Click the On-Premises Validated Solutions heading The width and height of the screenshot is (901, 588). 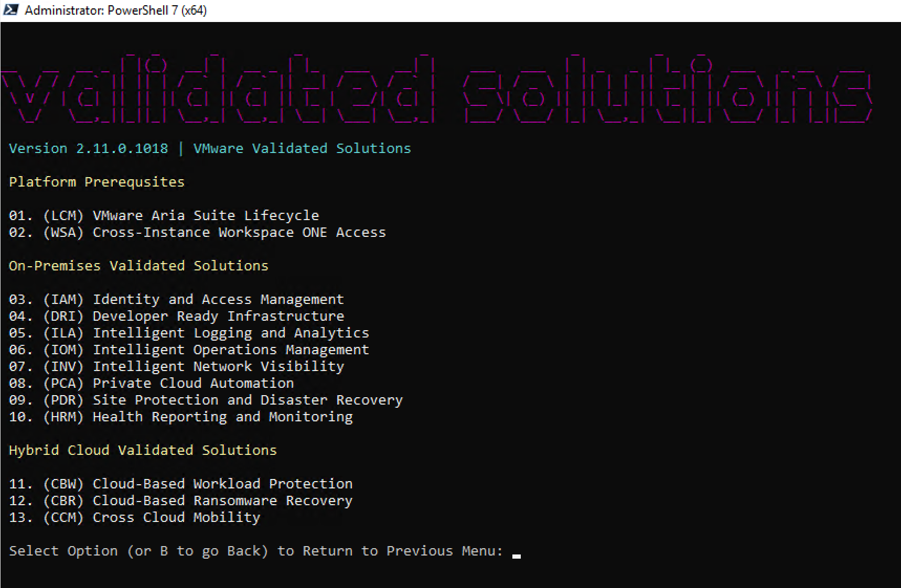[138, 266]
